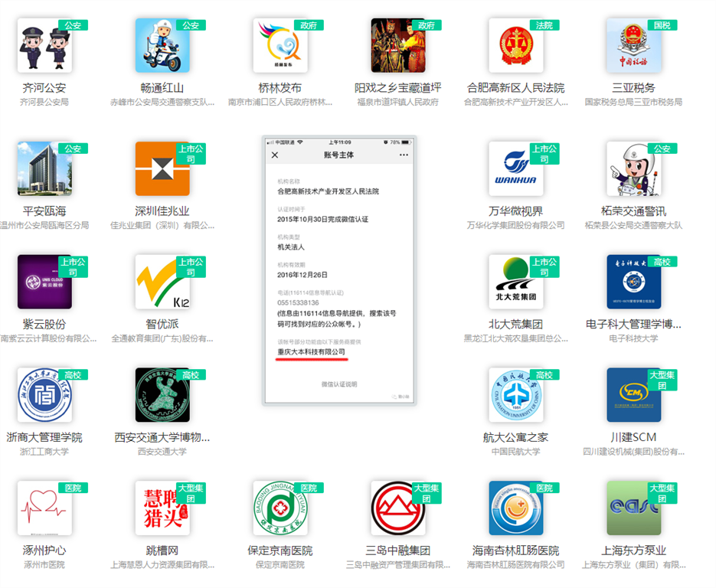Click the 川建SCM blue logo
The height and width of the screenshot is (588, 716).
(x=633, y=395)
